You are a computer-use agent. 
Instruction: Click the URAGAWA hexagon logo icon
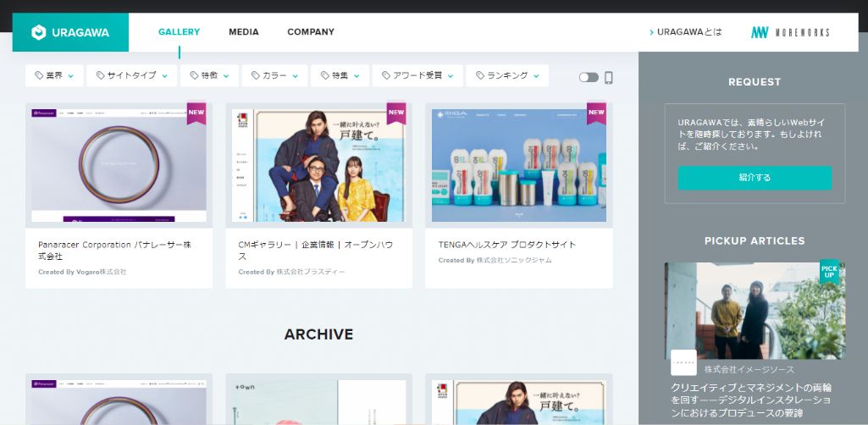[38, 32]
